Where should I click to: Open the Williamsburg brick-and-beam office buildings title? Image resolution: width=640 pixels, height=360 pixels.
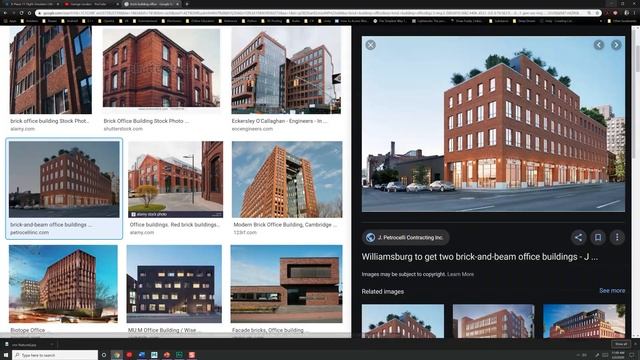[480, 257]
